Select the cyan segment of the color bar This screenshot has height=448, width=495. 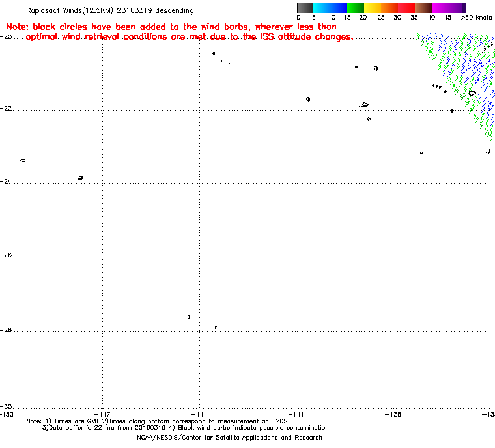322,8
